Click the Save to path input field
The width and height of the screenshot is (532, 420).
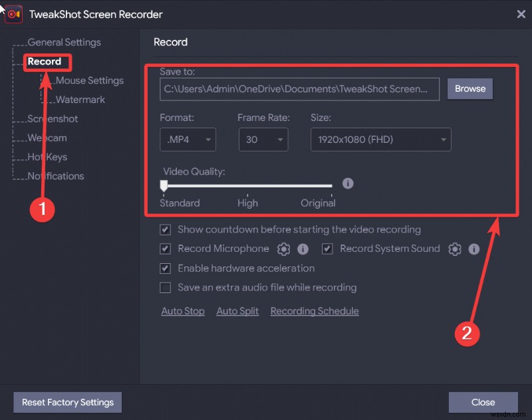pos(299,89)
